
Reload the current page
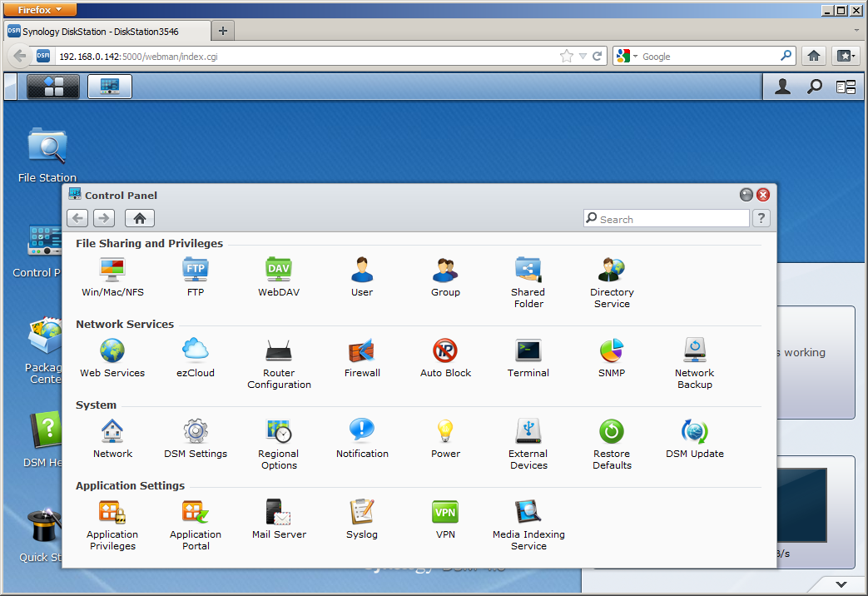point(598,56)
